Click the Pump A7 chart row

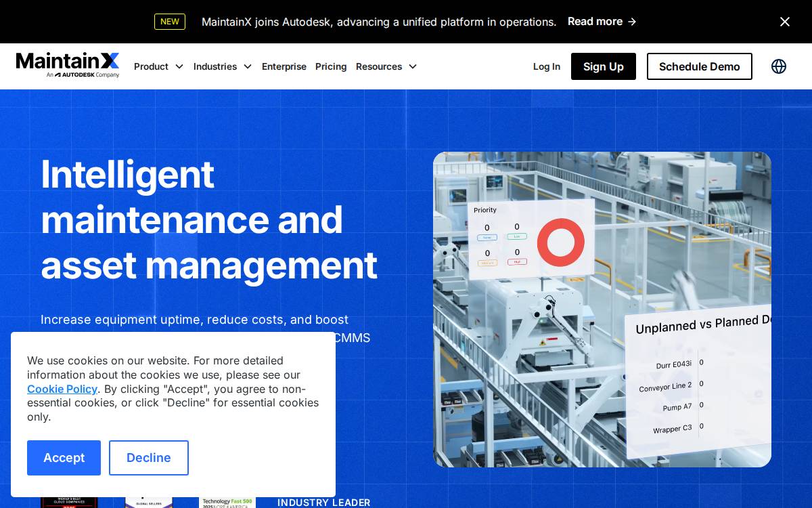point(683,407)
